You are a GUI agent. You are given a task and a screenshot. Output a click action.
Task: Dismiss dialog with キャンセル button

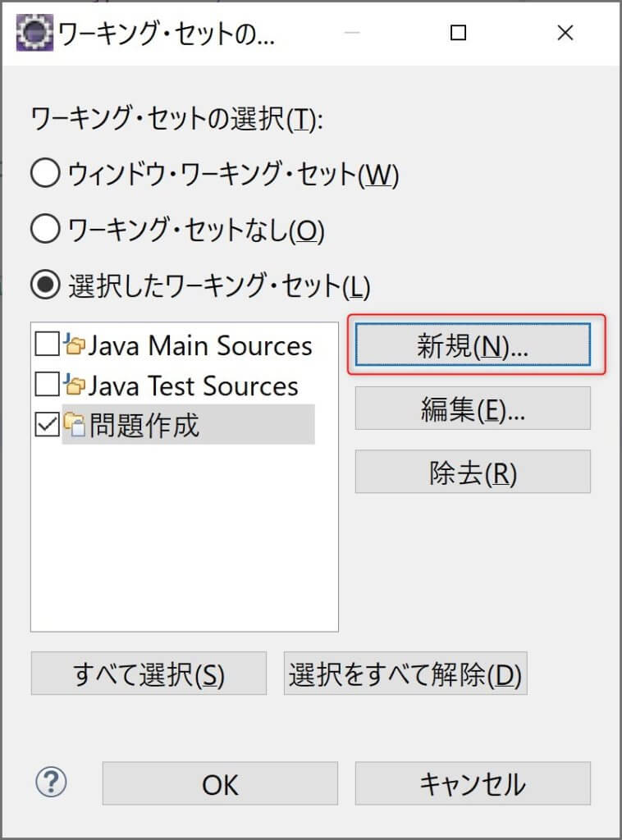[473, 783]
